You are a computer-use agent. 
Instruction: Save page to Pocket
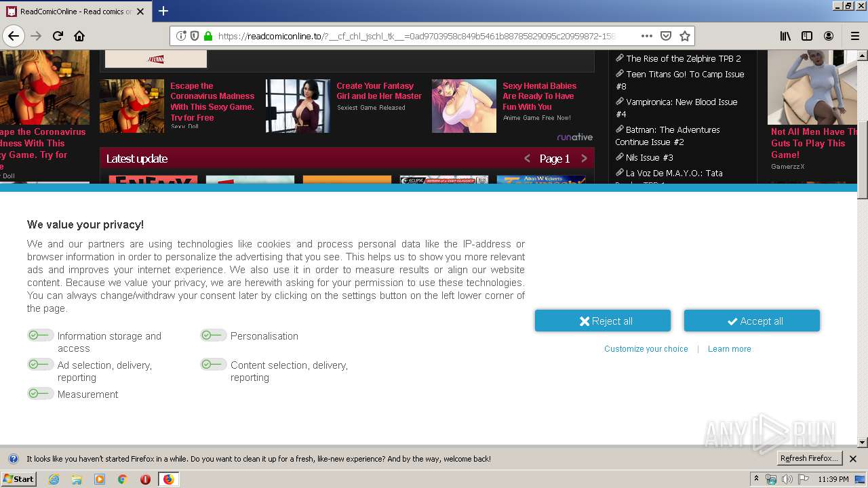pyautogui.click(x=666, y=36)
